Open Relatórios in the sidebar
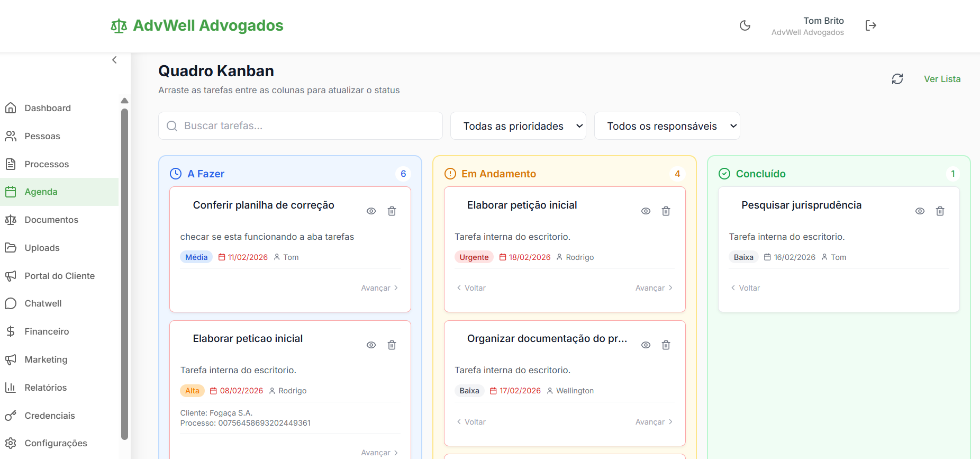 click(59, 388)
